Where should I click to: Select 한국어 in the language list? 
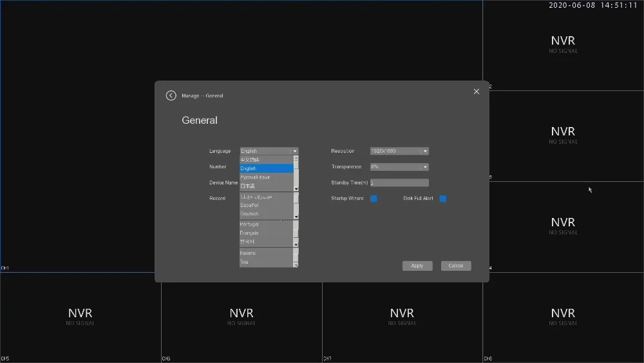pos(267,241)
